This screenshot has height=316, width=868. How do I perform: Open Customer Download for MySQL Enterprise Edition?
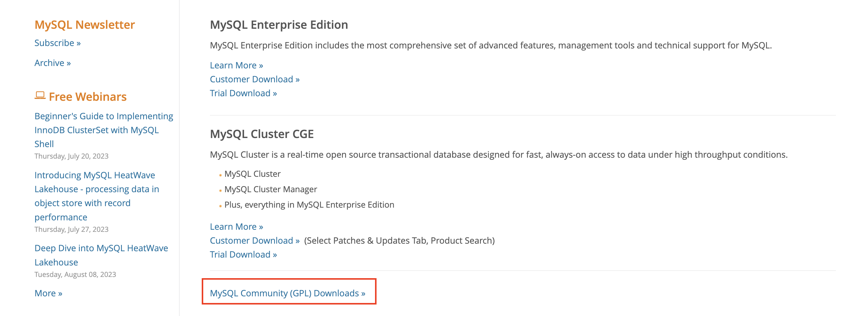click(254, 79)
